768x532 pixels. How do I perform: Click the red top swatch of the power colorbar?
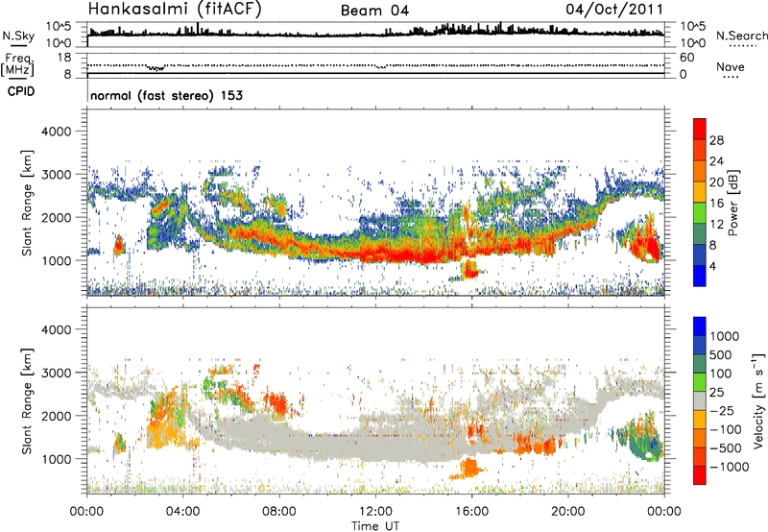700,129
